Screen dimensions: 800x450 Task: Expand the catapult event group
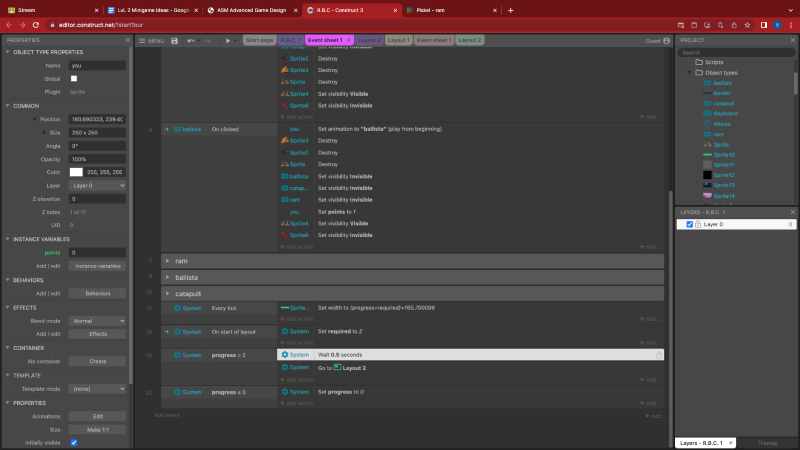point(168,294)
